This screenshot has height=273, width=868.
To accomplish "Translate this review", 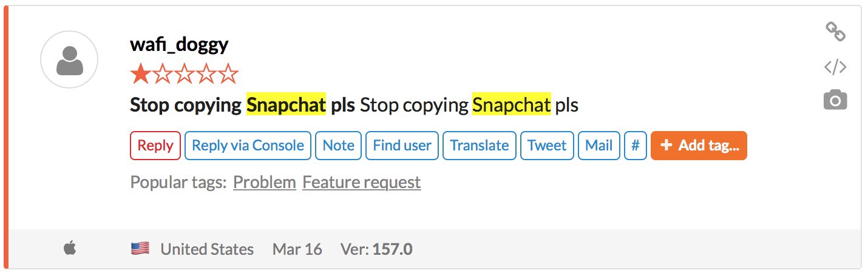I will coord(480,146).
